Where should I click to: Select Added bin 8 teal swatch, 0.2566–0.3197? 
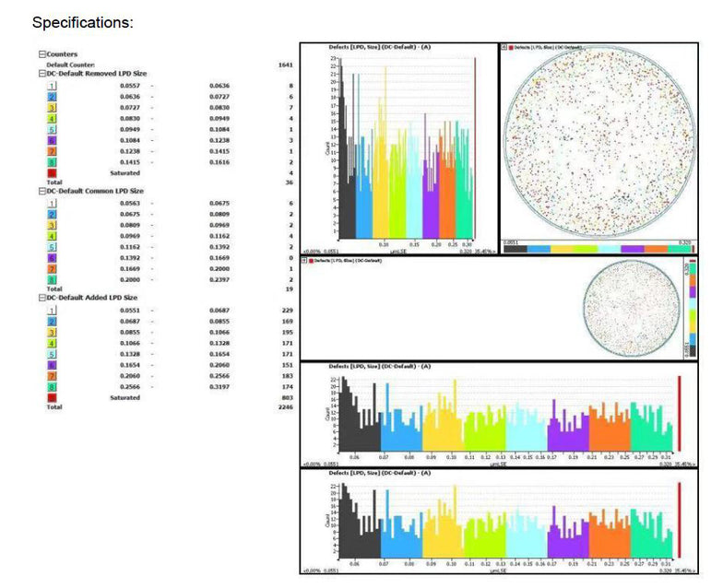coord(52,387)
